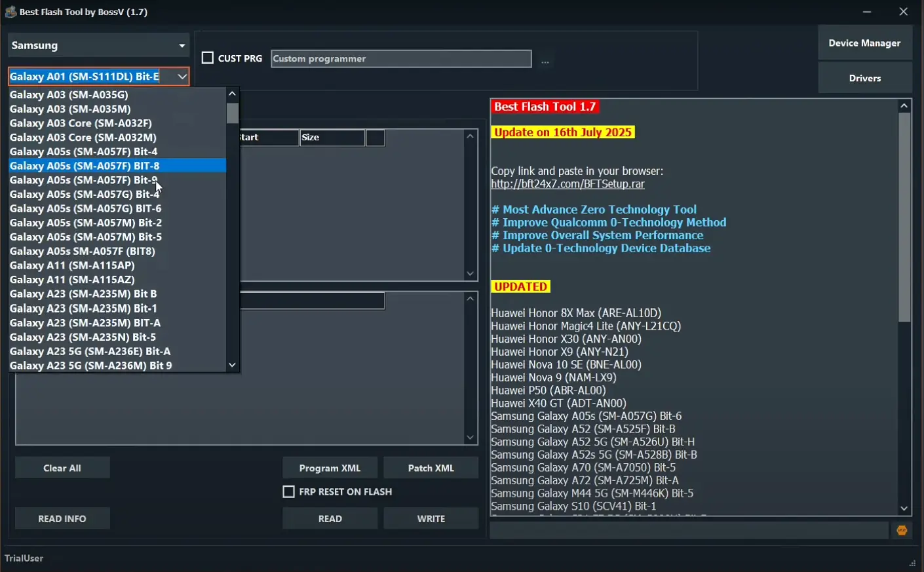Viewport: 924px width, 572px height.
Task: Click the WRITE button
Action: (x=431, y=518)
